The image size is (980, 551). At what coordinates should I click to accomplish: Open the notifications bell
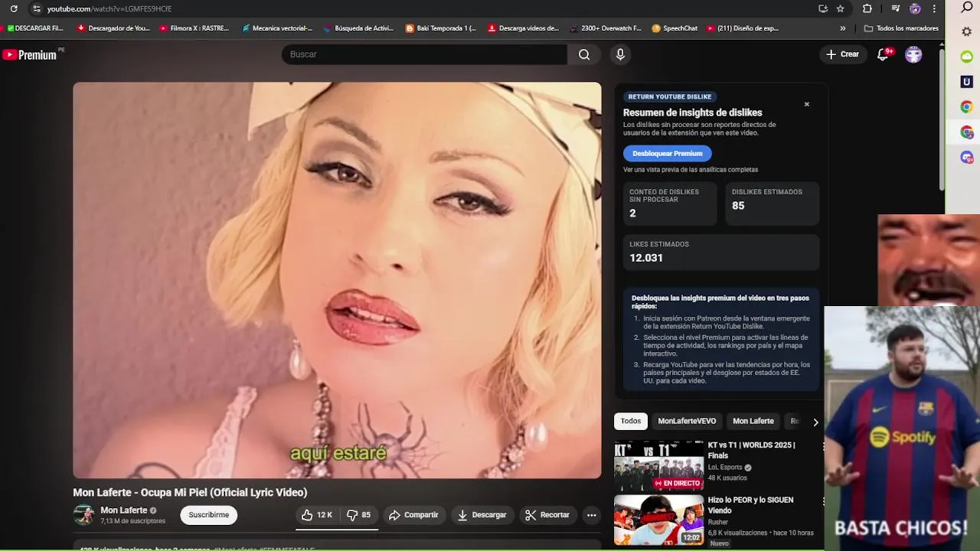coord(883,54)
